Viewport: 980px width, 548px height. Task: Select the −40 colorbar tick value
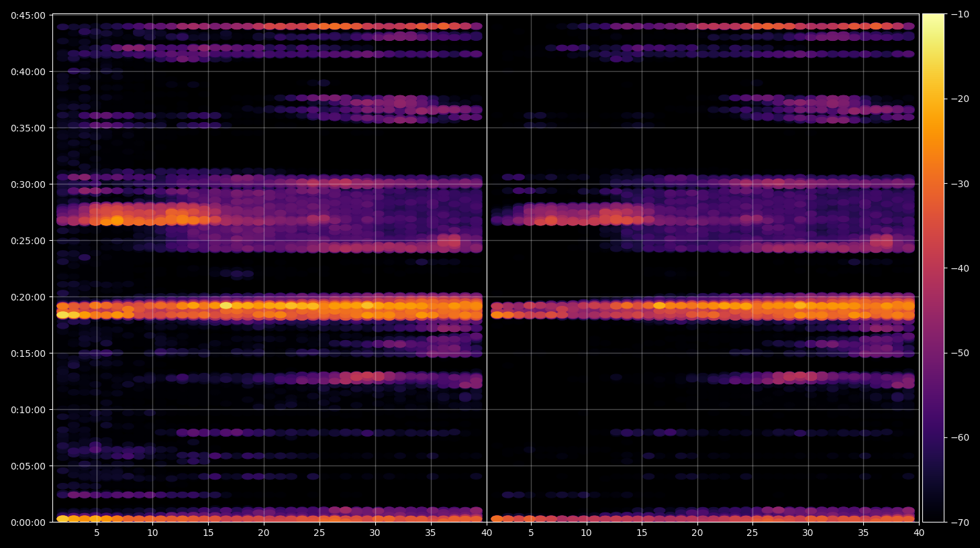click(x=961, y=268)
